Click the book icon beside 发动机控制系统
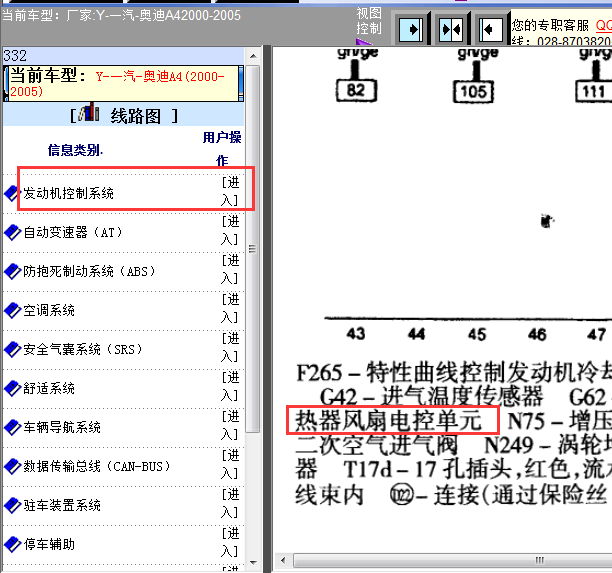This screenshot has height=573, width=612. point(12,193)
